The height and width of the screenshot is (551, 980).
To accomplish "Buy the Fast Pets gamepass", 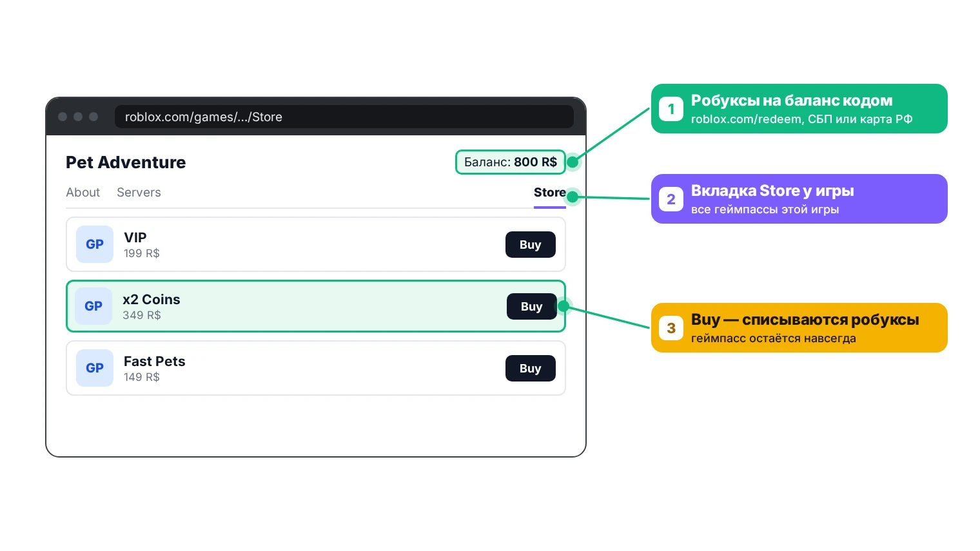I will point(531,368).
